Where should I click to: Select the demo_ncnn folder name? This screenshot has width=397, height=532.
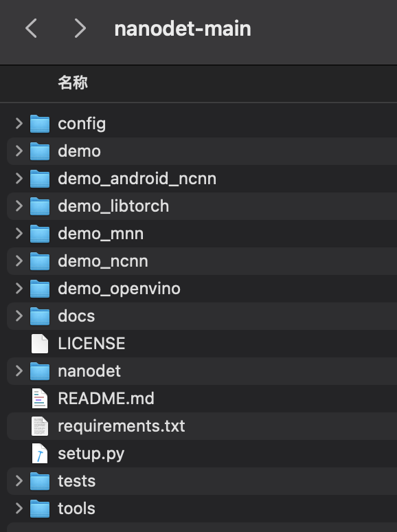[x=103, y=261]
